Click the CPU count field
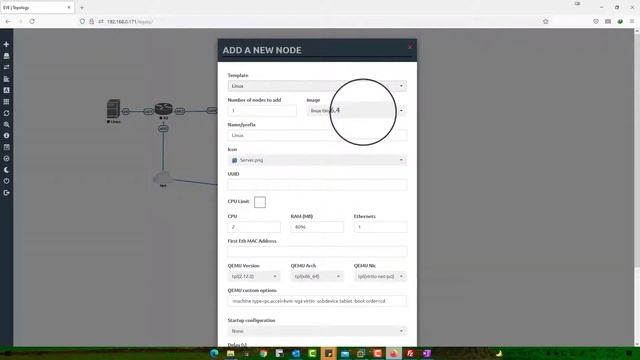The height and width of the screenshot is (360, 640). click(254, 227)
